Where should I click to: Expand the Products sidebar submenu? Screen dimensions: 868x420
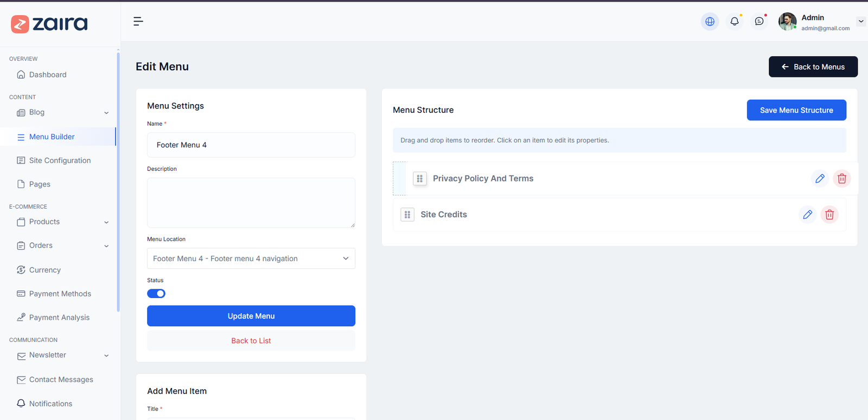point(106,222)
